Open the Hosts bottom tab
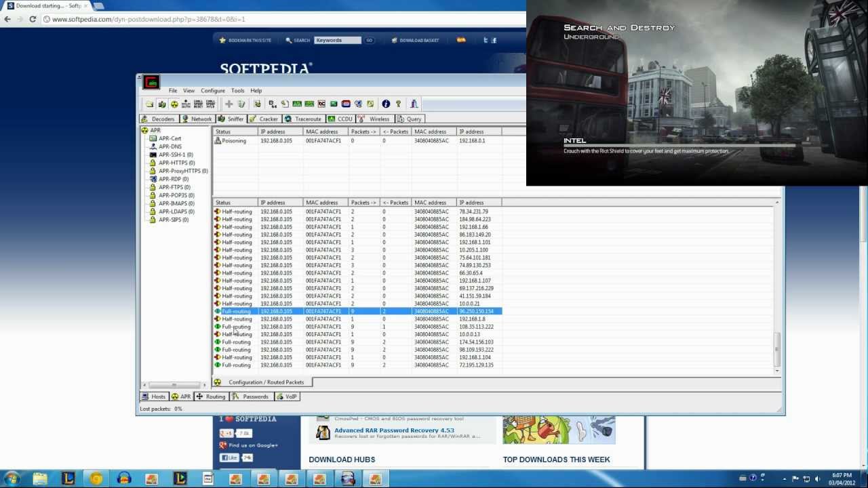The width and height of the screenshot is (868, 488). tap(154, 396)
